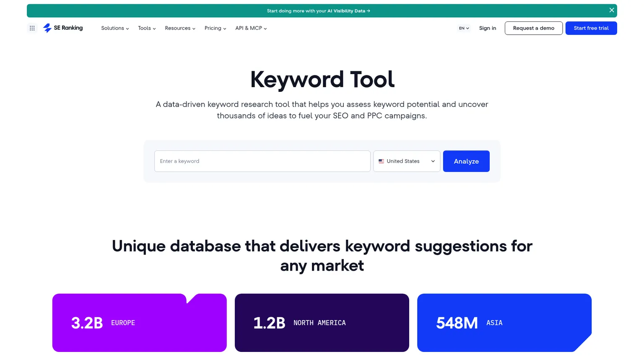The image size is (644, 362).
Task: Open the apps grid icon
Action: [x=32, y=28]
